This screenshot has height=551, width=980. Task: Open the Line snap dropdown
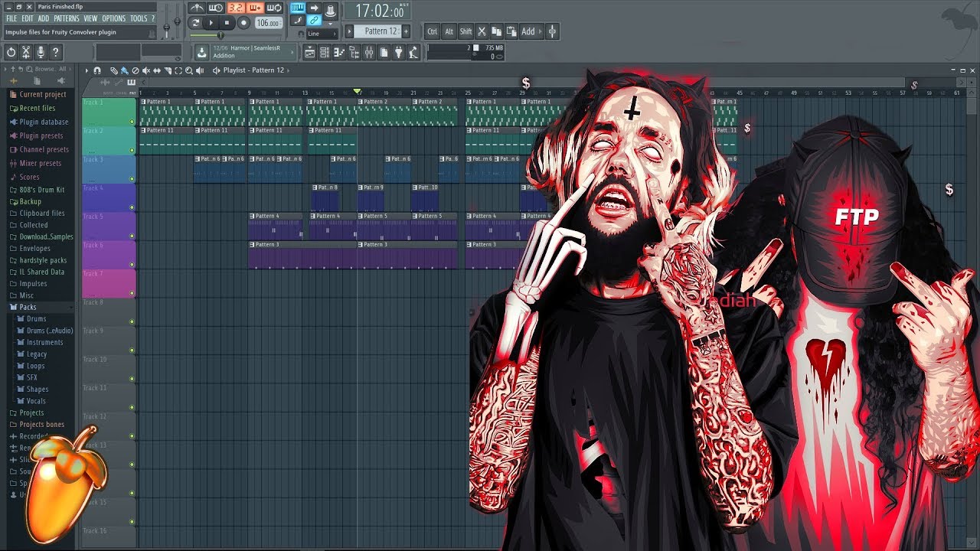pos(322,34)
